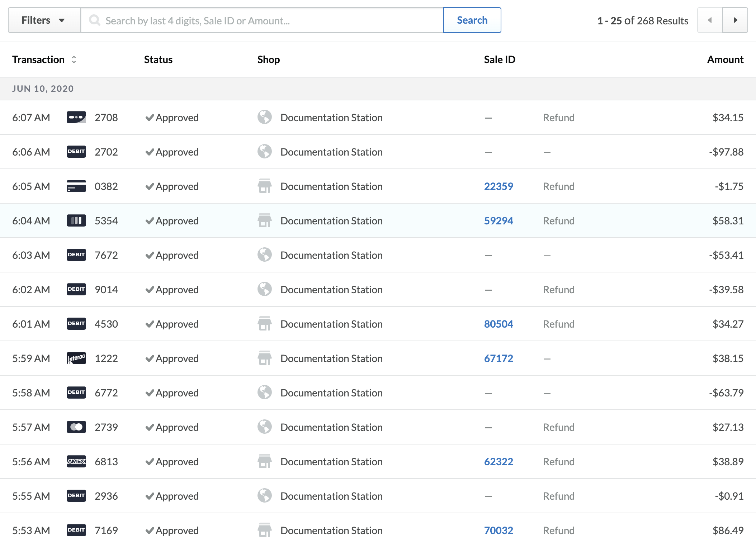Click amount $27.13
The image size is (756, 547).
(728, 427)
